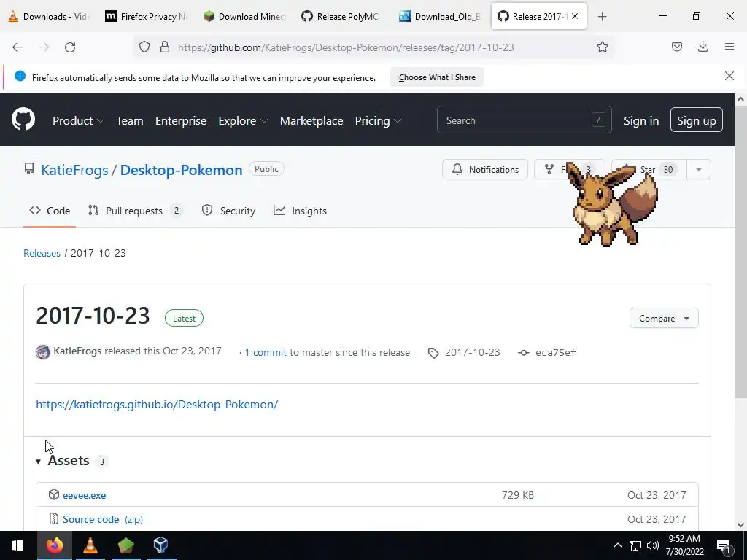
Task: Open the Desktop-Pokemon repository link
Action: pos(181,170)
